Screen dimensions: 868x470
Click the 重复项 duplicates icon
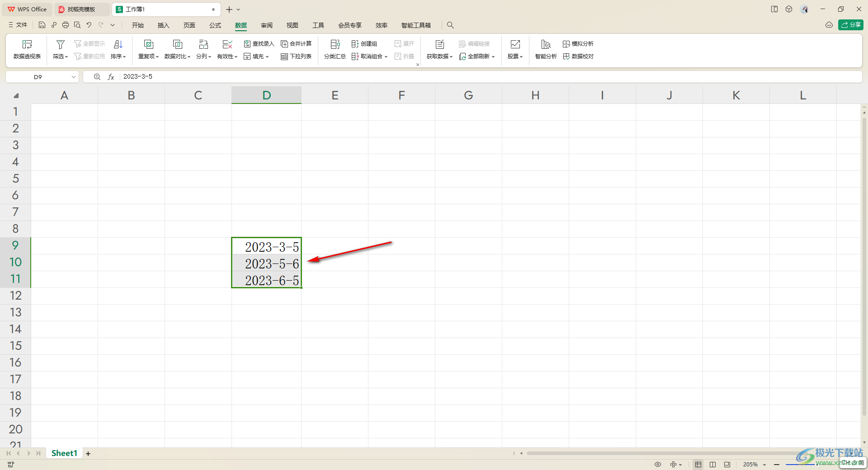coord(148,44)
